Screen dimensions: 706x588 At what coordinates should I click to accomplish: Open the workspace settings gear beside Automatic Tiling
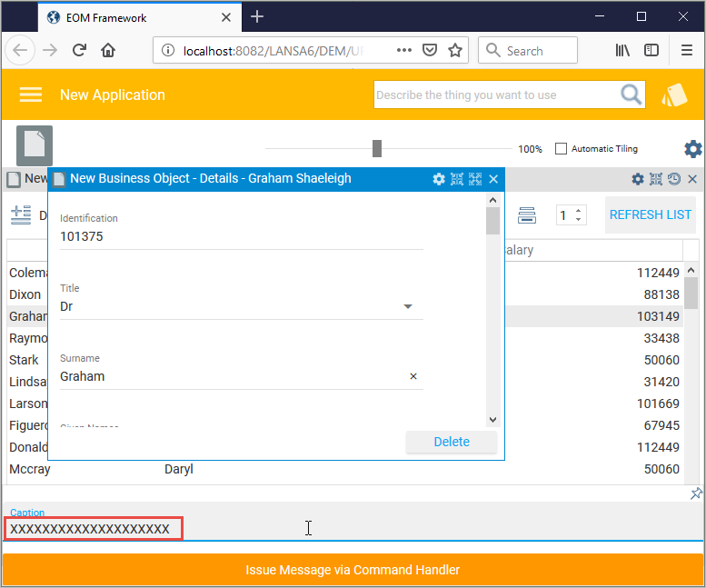pos(693,148)
